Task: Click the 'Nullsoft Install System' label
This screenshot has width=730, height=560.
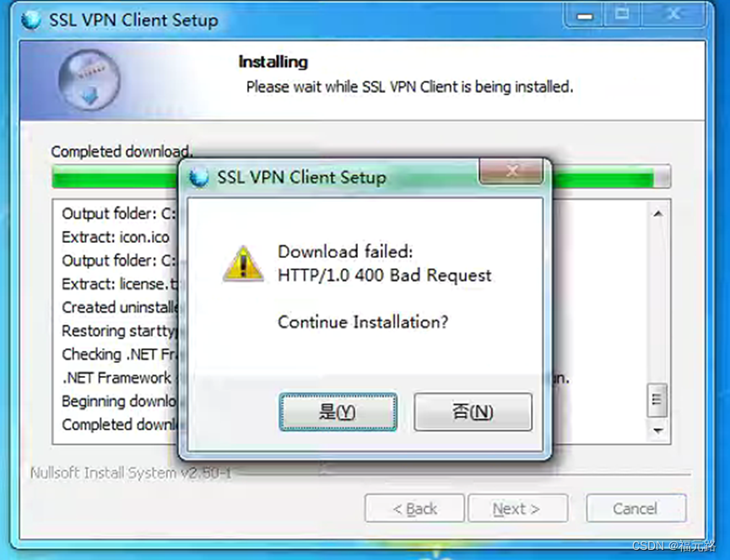Action: coord(131,473)
